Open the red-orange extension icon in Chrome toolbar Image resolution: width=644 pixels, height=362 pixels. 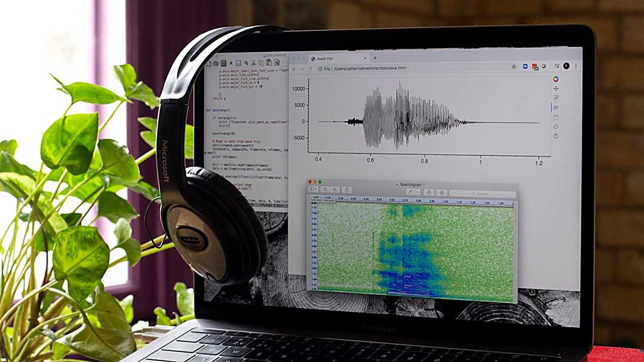point(535,67)
